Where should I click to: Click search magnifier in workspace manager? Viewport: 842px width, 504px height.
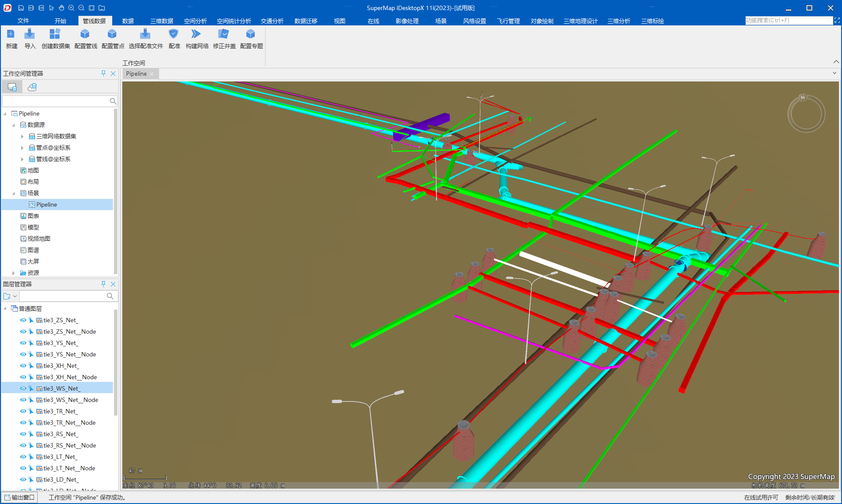tap(113, 101)
